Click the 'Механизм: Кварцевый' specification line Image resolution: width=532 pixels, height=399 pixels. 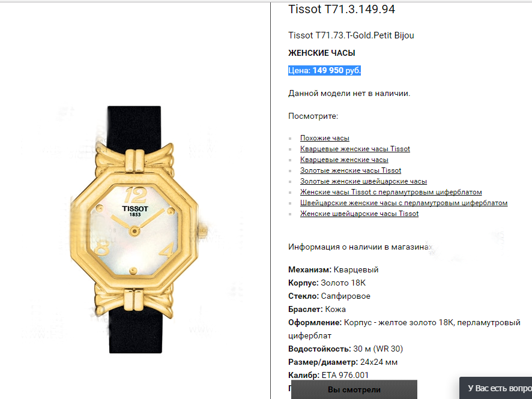333,270
